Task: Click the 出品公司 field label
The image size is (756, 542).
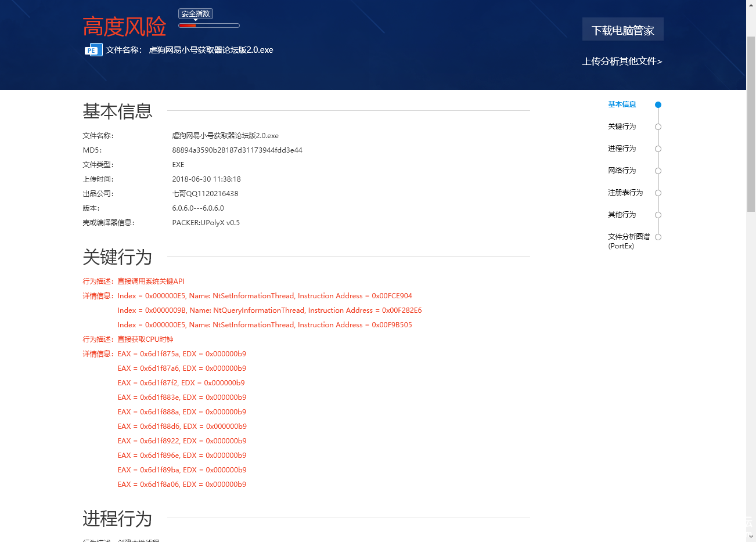Action: pyautogui.click(x=98, y=194)
